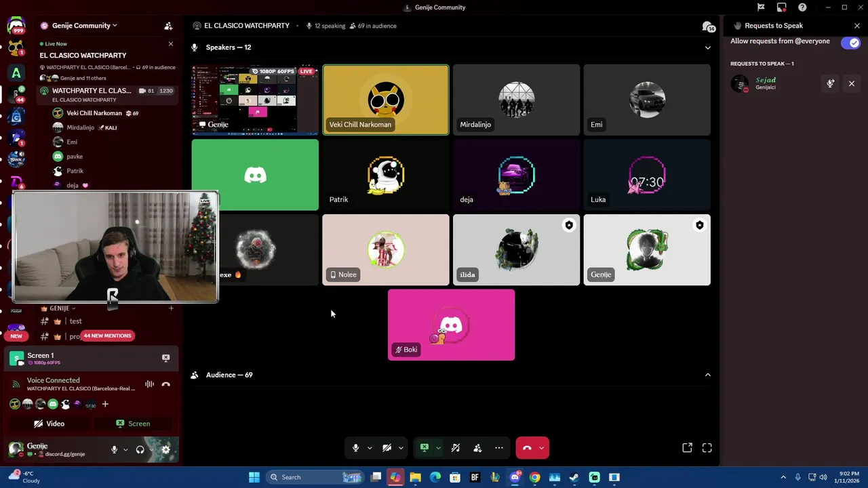Open User Settings gear
This screenshot has height=488, width=868.
click(165, 450)
